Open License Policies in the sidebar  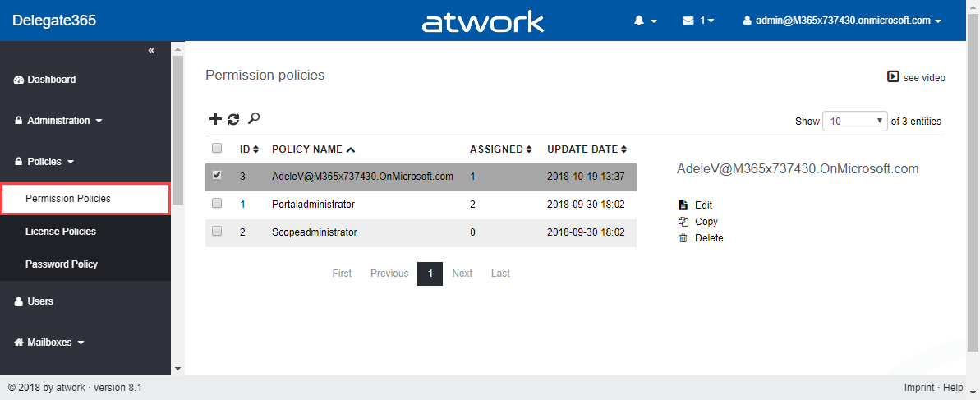point(61,232)
